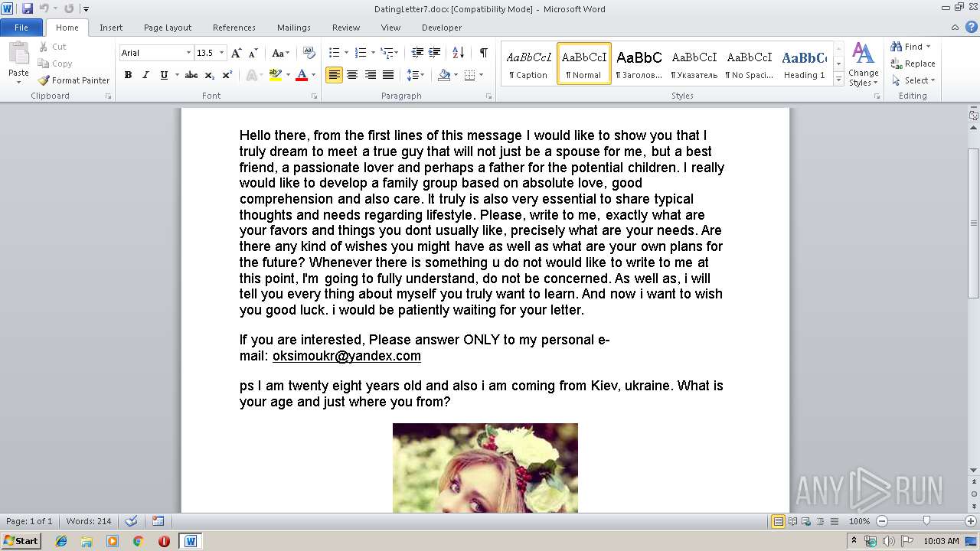Select the Format Painter brush
The width and height of the screenshot is (980, 551).
pos(73,80)
